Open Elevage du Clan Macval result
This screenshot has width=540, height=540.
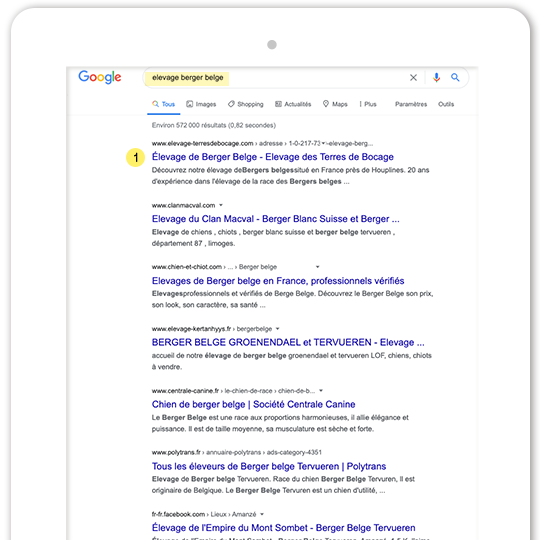point(276,219)
